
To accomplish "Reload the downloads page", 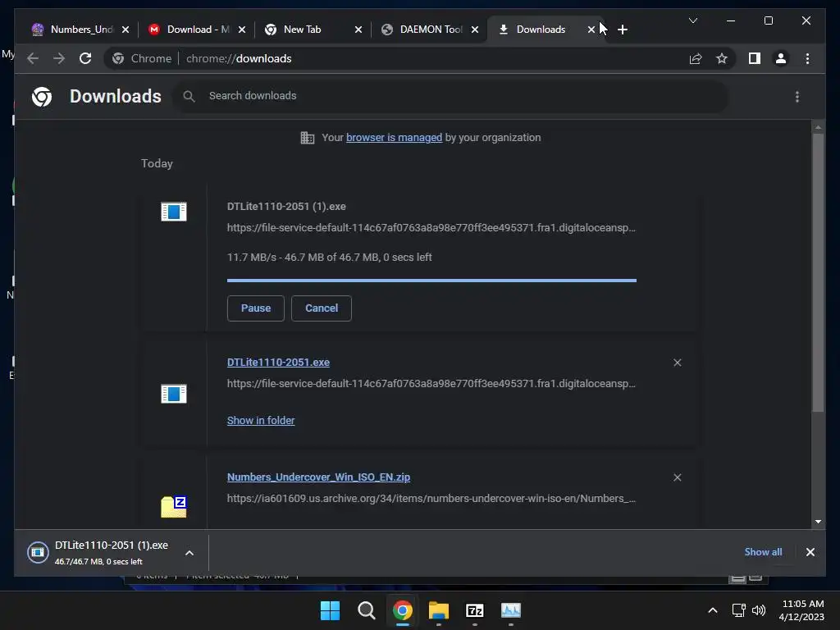I will [x=85, y=58].
